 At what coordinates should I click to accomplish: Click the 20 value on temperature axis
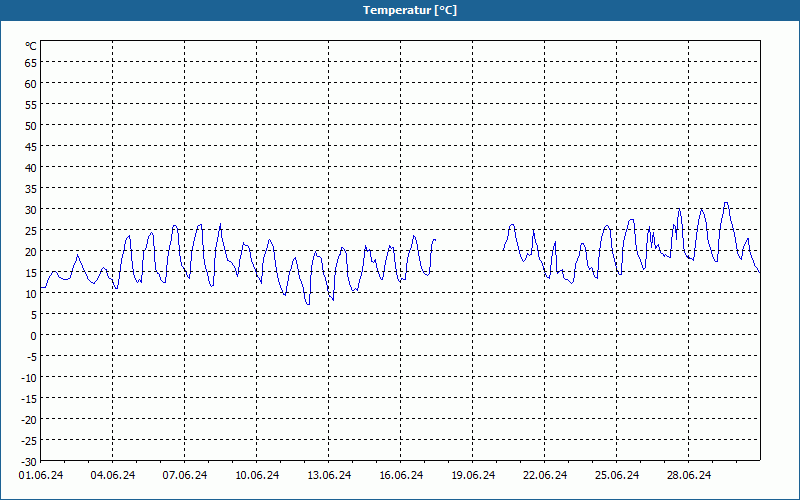[31, 252]
